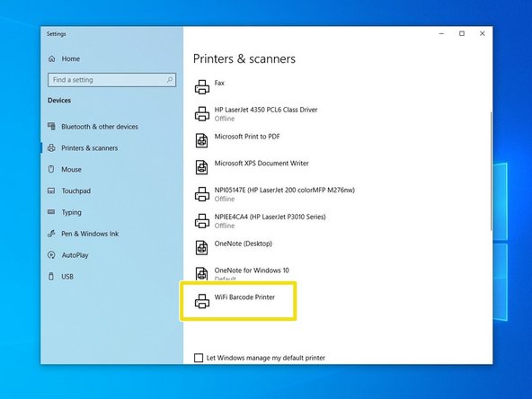
Task: Click the Microsoft XPS Document Writer icon
Action: (x=202, y=167)
